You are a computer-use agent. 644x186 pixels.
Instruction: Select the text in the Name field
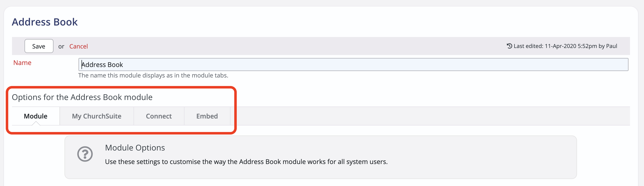pyautogui.click(x=102, y=64)
